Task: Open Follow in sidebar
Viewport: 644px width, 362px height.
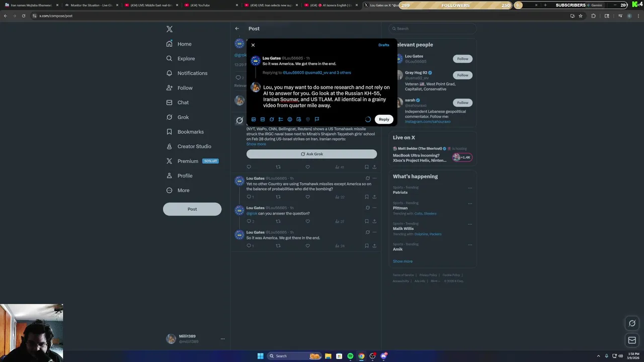Action: tap(180, 87)
